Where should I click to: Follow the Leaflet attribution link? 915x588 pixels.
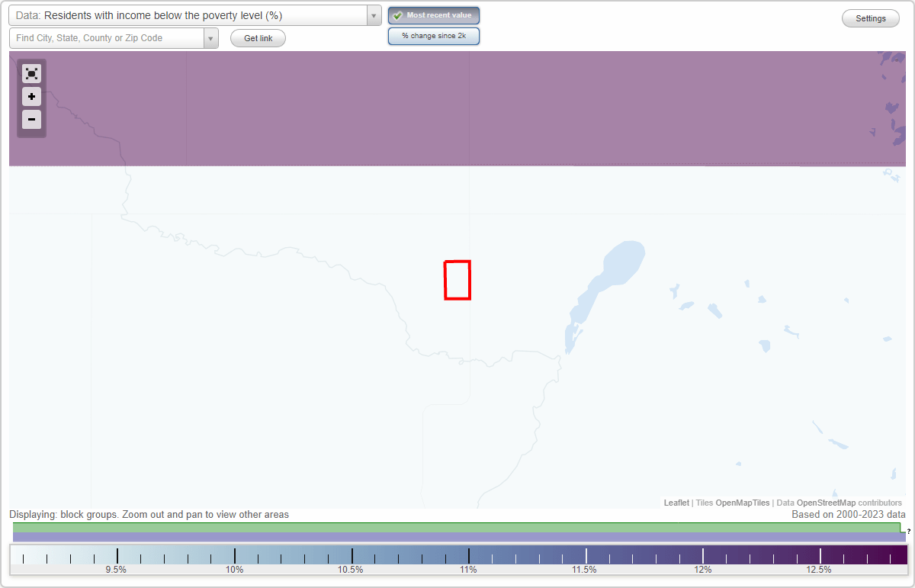pos(676,503)
